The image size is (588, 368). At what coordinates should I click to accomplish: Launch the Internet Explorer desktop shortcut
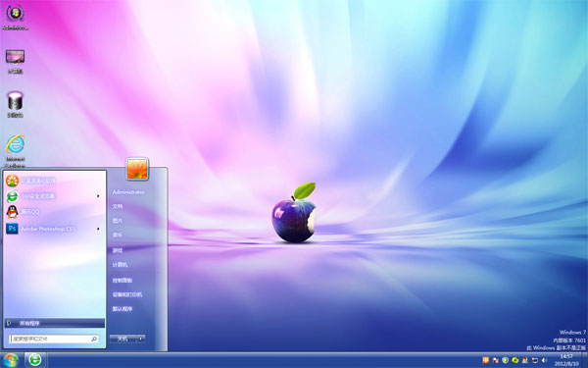click(15, 149)
